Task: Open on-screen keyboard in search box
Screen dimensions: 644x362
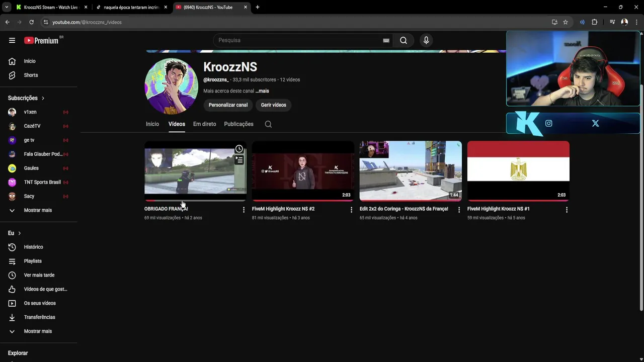Action: click(386, 40)
